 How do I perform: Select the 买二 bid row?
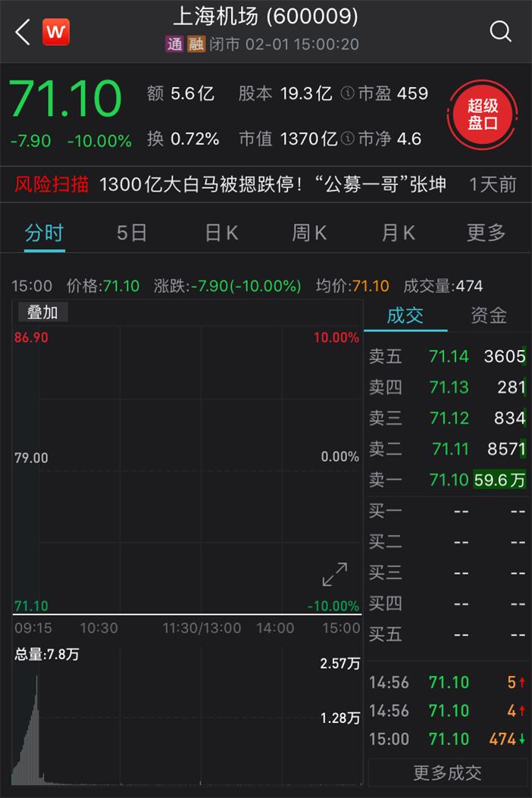[447, 542]
